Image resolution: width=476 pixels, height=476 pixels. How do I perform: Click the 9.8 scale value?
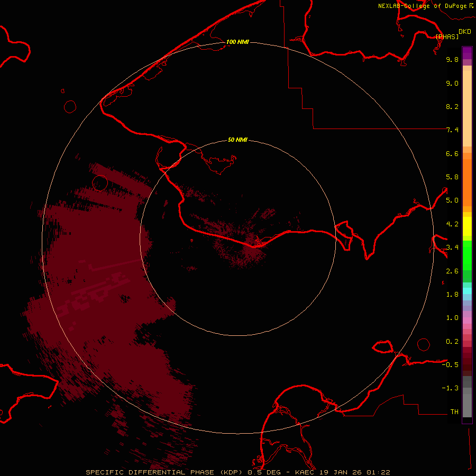tap(452, 59)
